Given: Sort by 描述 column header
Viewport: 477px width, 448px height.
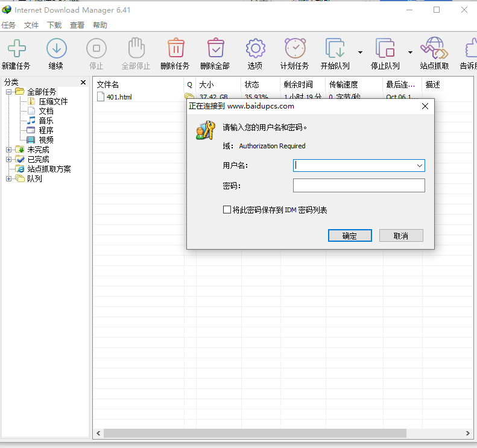Looking at the screenshot, I should point(447,84).
